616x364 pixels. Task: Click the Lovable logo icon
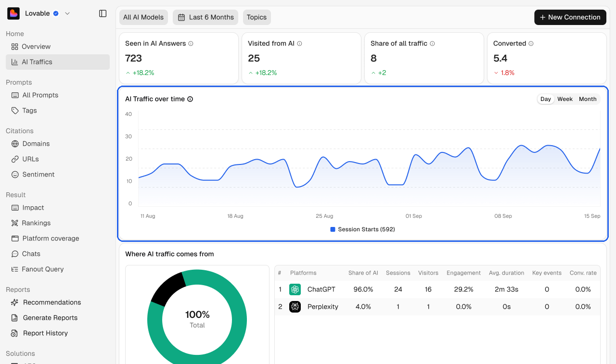[x=13, y=13]
